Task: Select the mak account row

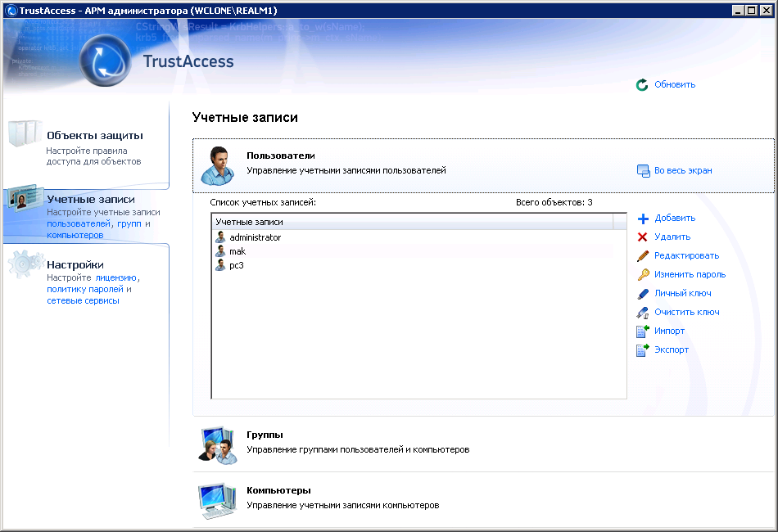Action: click(x=414, y=251)
